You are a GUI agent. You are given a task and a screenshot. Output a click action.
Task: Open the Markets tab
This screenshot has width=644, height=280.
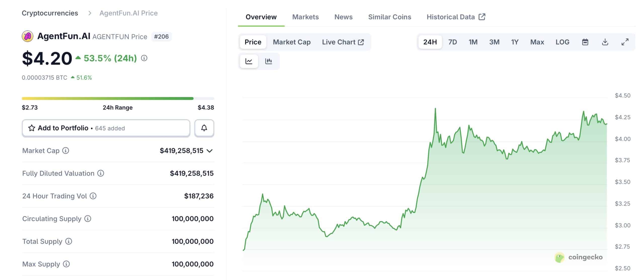[x=305, y=17]
